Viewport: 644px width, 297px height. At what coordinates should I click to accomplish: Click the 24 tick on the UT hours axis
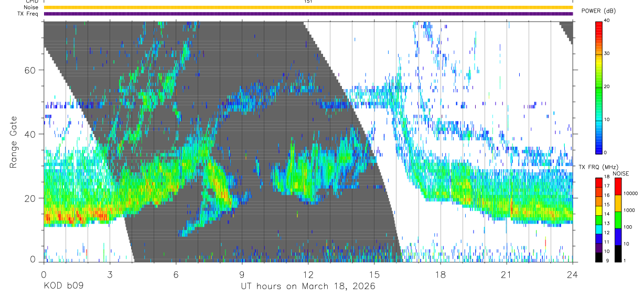click(573, 273)
